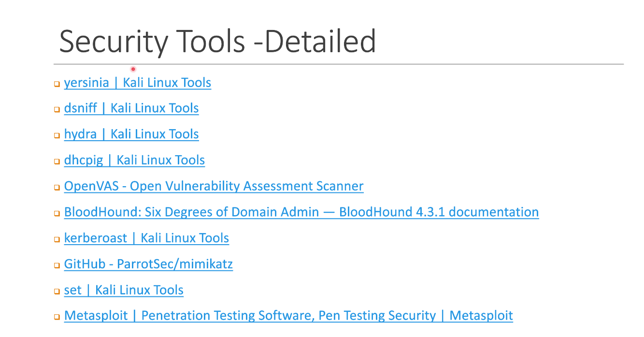Click the bullet square beside dhcpig
The height and width of the screenshot is (337, 644).
[57, 161]
